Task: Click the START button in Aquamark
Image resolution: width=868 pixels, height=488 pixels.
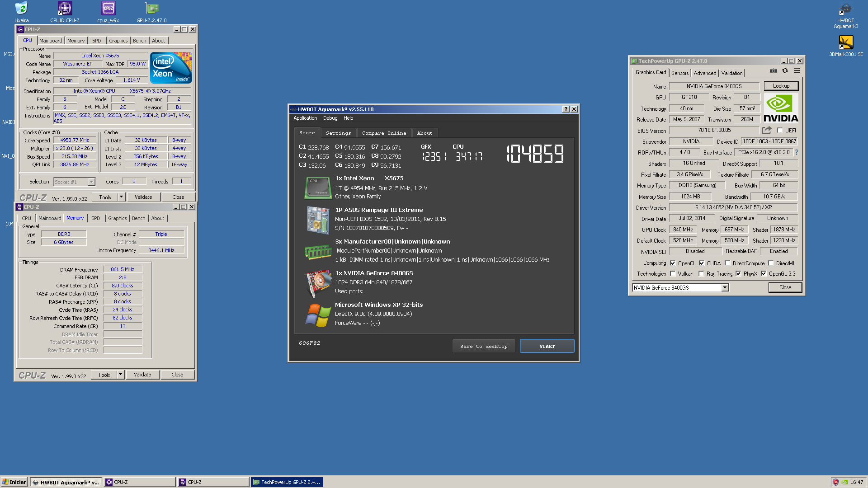Action: pyautogui.click(x=547, y=346)
